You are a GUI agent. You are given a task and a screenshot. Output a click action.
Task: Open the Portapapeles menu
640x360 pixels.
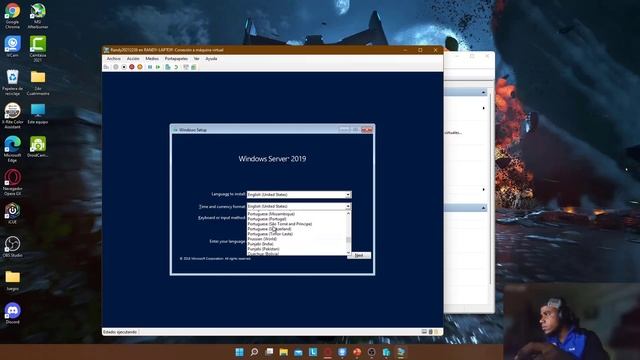(176, 59)
